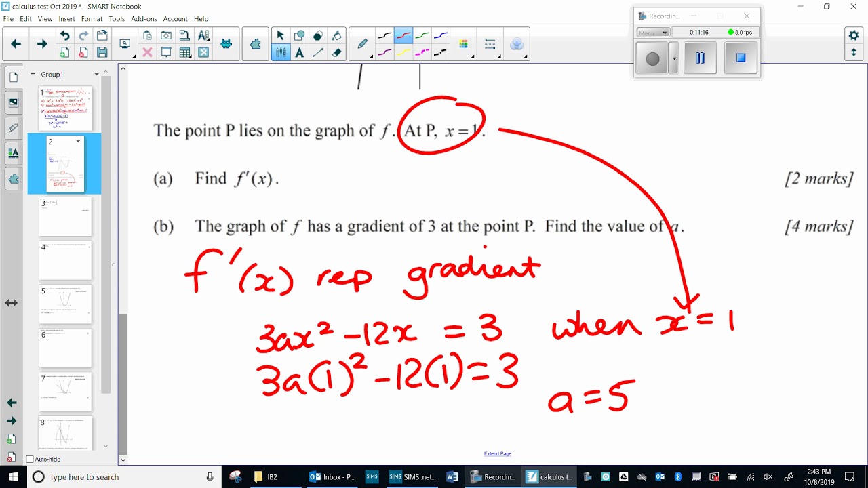Open the pen type dropdown
This screenshot has width=868, height=488.
pos(363,44)
